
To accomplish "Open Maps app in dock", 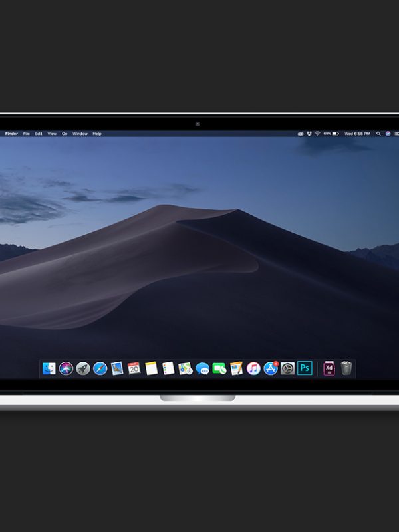I will click(x=185, y=368).
